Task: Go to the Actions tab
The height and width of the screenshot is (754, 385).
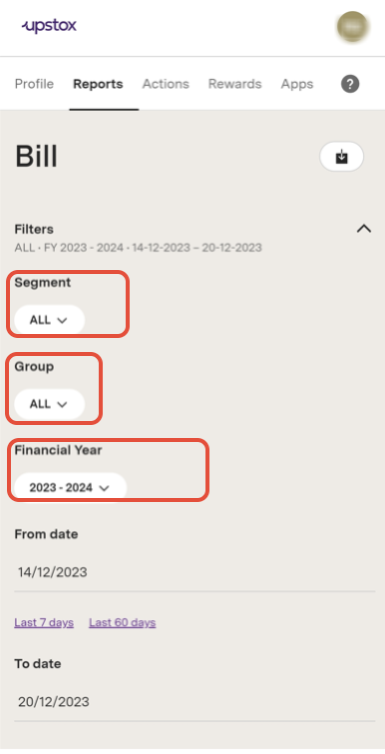Action: (x=166, y=84)
